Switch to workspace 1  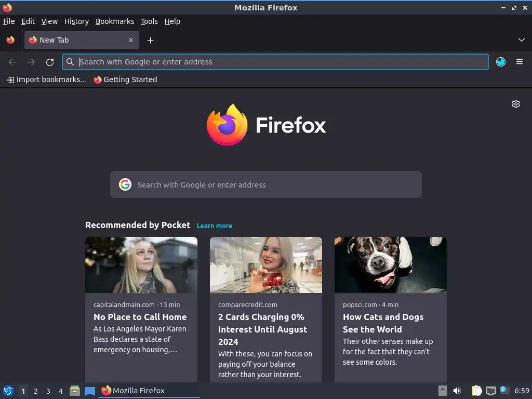23,391
